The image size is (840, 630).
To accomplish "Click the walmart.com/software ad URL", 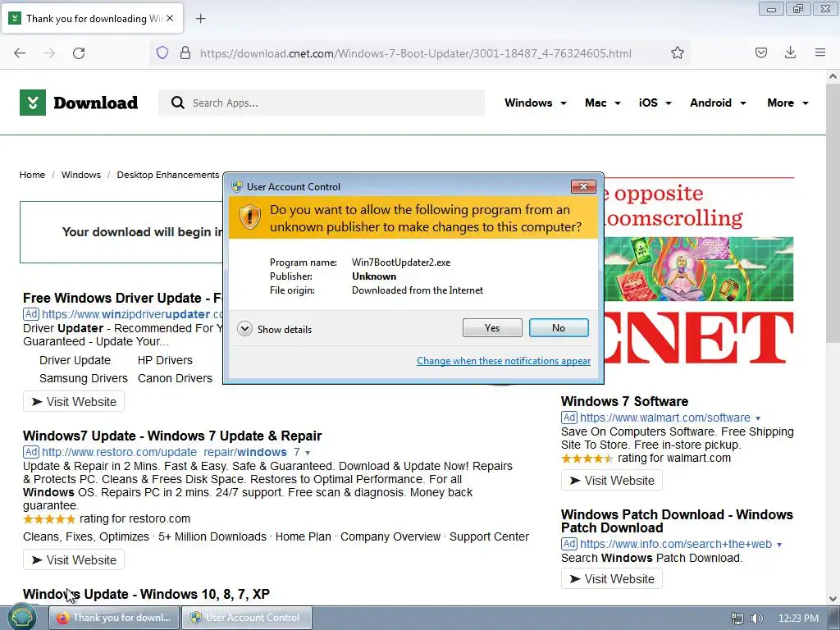I will pos(665,418).
